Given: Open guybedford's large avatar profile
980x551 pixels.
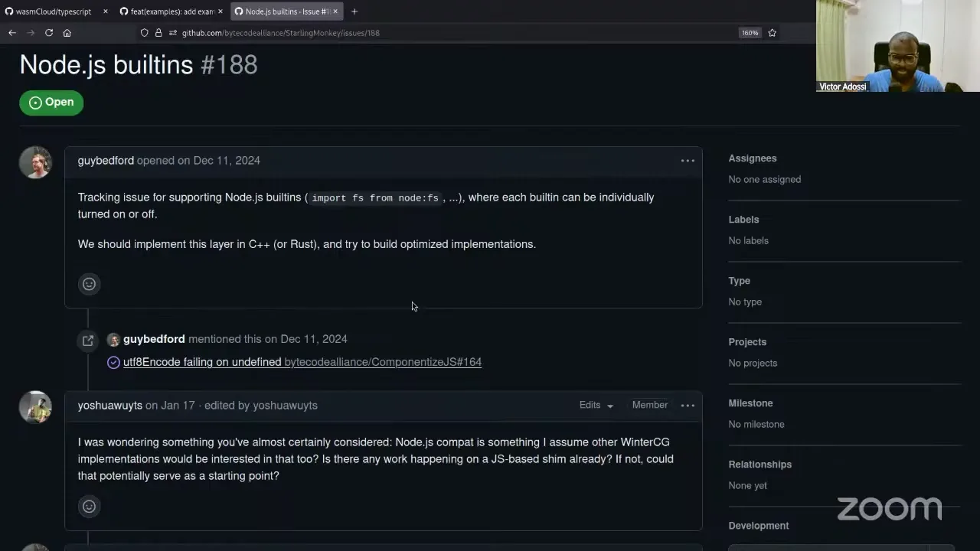Looking at the screenshot, I should [35, 162].
